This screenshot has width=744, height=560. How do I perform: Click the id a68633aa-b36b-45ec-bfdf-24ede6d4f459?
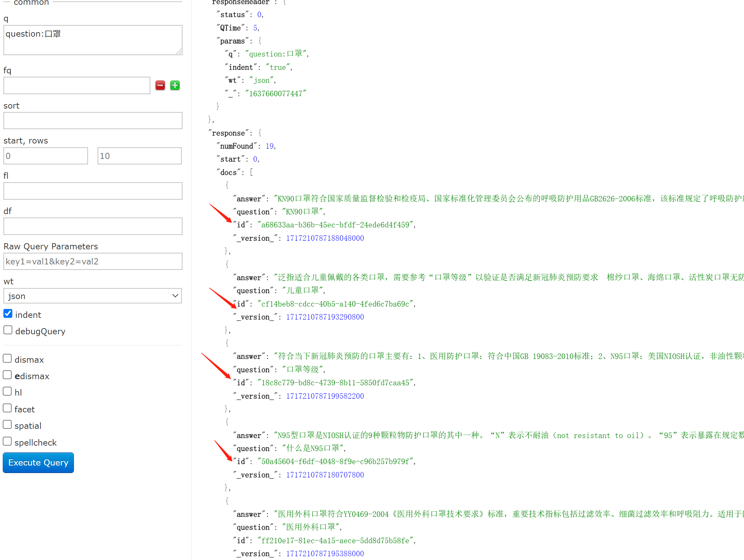tap(335, 225)
